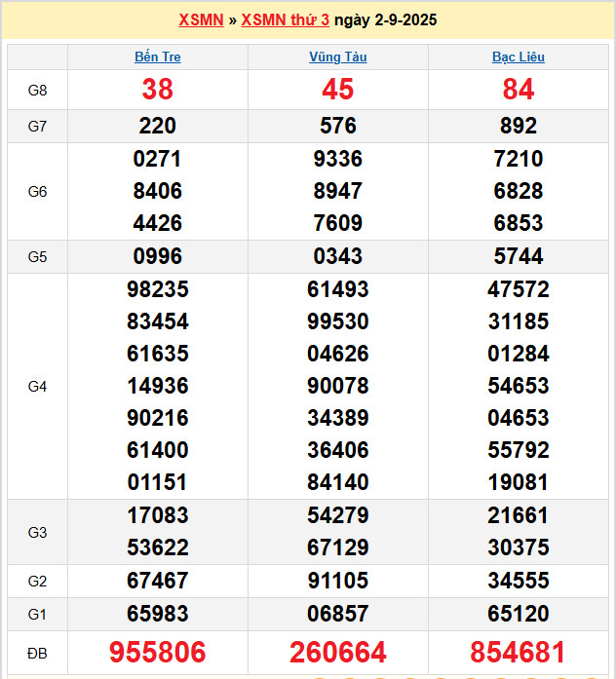This screenshot has height=679, width=616.
Task: Click G6 number 7609
Action: point(338,223)
